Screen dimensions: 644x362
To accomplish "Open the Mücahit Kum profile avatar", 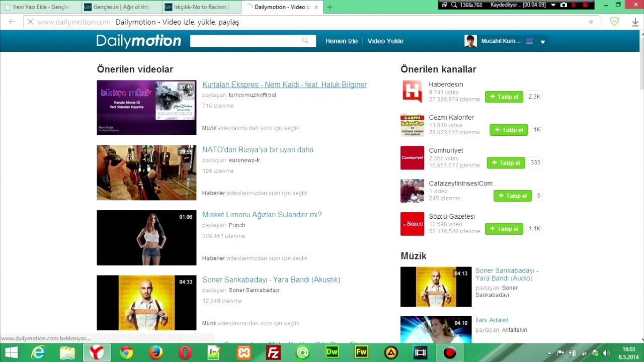I will (470, 41).
